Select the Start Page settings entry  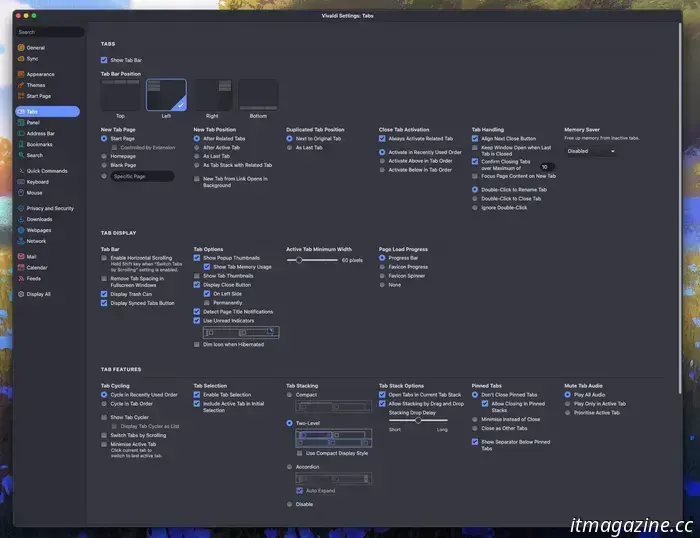(47, 96)
